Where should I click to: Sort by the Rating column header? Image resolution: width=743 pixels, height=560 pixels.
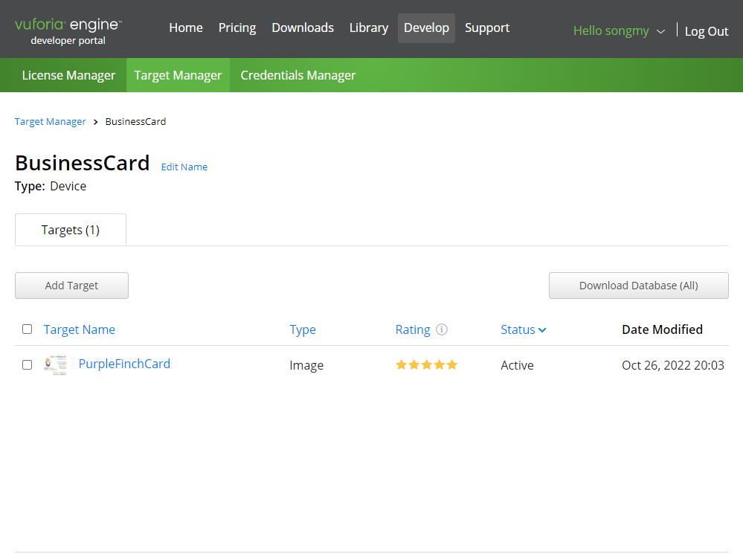tap(413, 329)
